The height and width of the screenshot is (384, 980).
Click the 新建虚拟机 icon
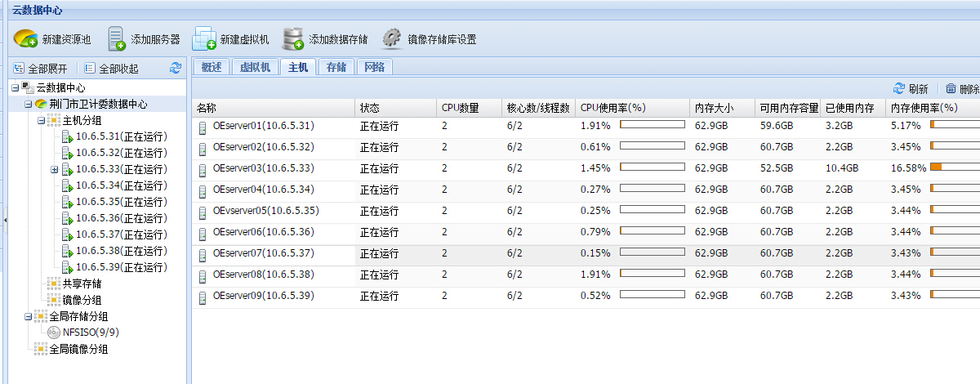(203, 38)
